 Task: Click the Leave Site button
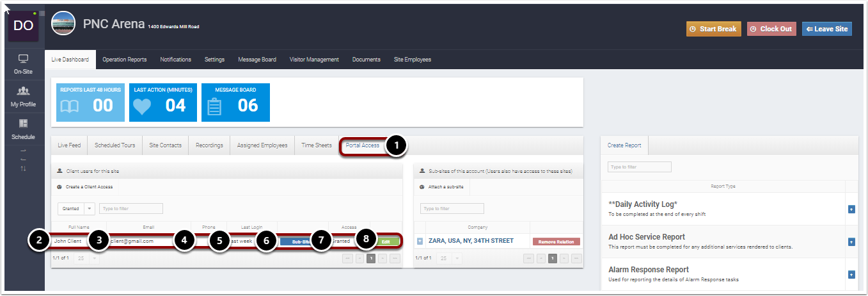(x=826, y=29)
